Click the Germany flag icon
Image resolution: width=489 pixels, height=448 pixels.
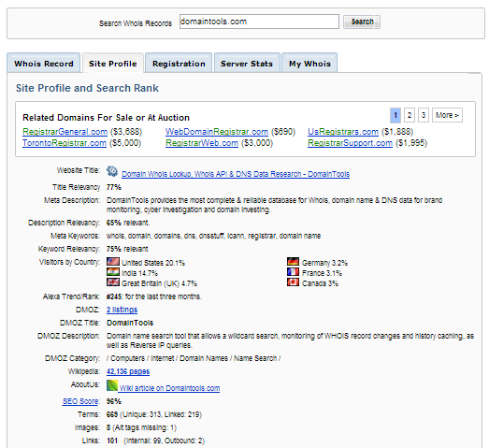pyautogui.click(x=294, y=262)
